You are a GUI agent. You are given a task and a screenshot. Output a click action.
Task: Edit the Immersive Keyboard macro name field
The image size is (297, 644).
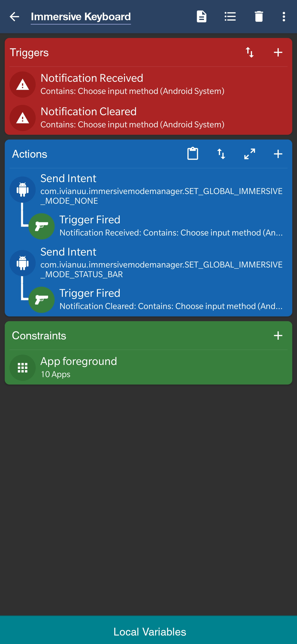81,17
